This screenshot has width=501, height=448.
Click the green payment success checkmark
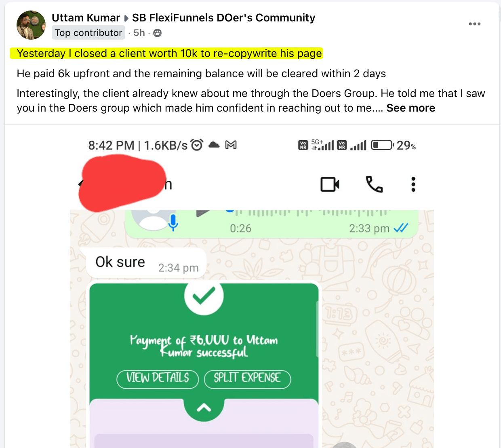point(204,296)
